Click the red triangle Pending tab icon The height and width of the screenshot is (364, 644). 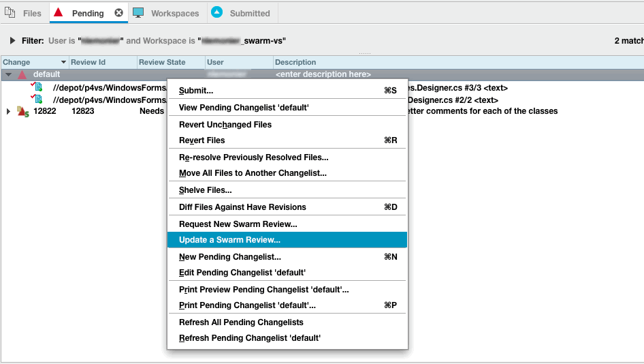pos(59,13)
